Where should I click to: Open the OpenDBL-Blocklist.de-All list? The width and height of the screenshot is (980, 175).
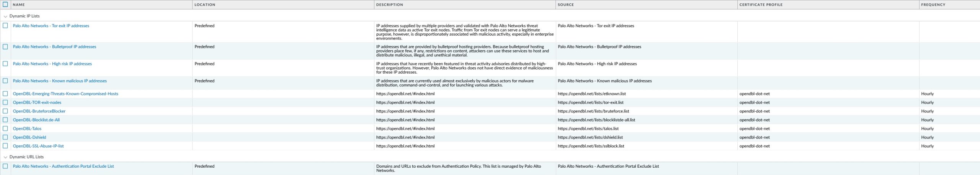pyautogui.click(x=36, y=120)
